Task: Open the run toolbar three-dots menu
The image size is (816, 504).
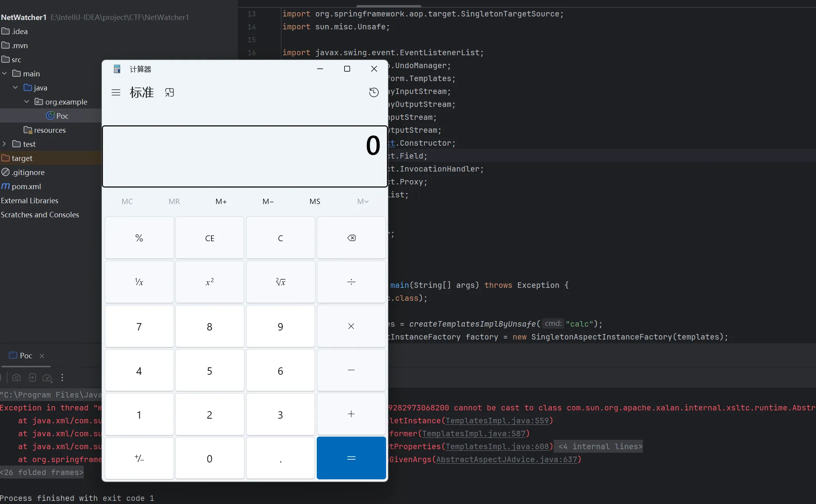Action: 62,378
